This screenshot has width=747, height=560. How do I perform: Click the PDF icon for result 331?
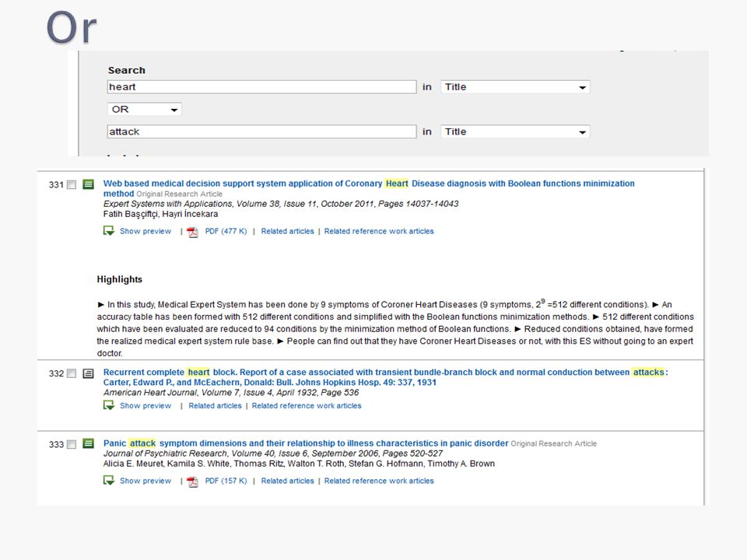point(192,232)
